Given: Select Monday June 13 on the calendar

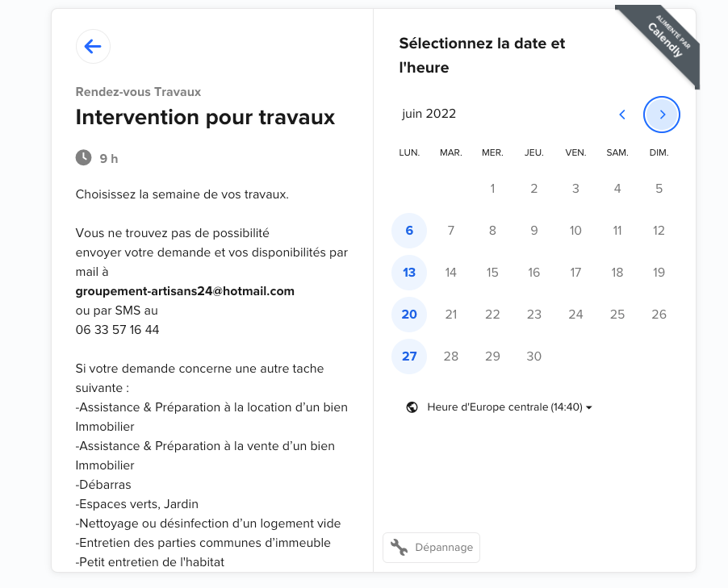Looking at the screenshot, I should pos(409,273).
